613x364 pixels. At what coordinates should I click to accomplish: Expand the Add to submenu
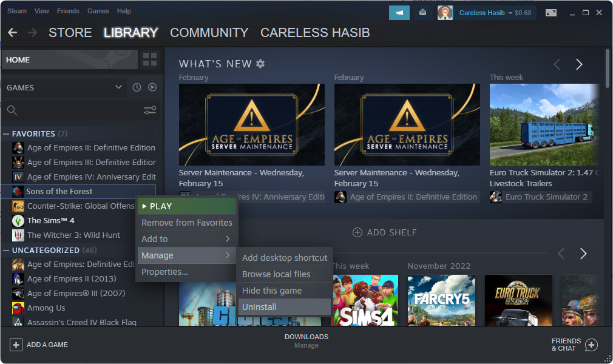click(187, 239)
